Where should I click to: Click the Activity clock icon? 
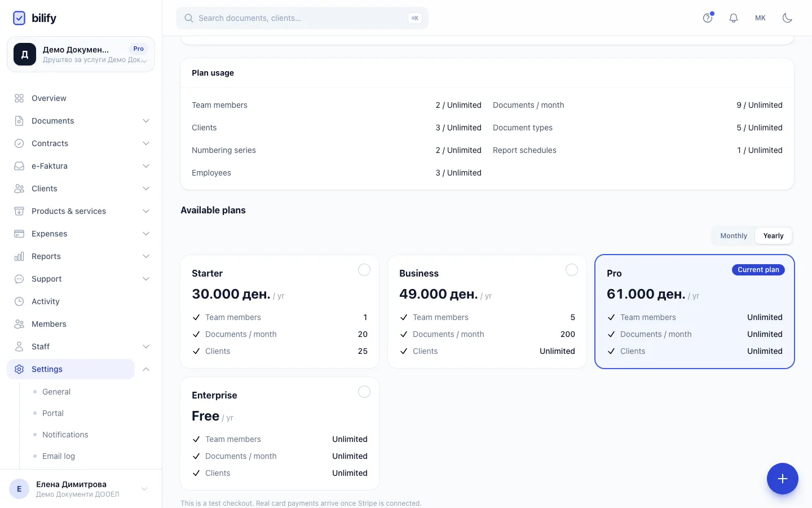(19, 301)
